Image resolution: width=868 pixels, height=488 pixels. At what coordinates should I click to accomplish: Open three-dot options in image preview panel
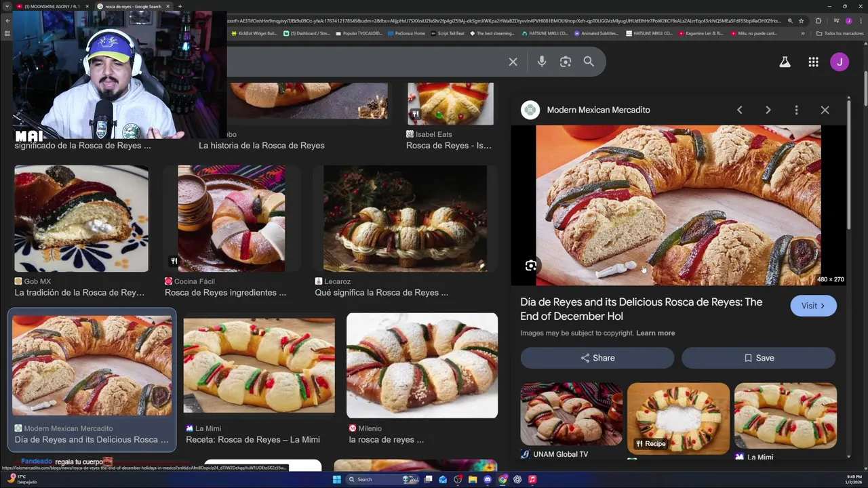tap(796, 110)
